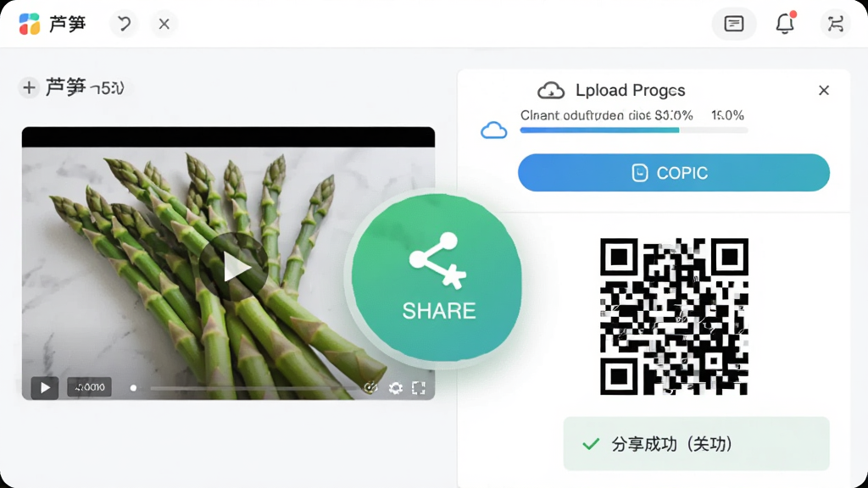Click the COPIC copy button
Screen dimensions: 868x488
point(674,173)
